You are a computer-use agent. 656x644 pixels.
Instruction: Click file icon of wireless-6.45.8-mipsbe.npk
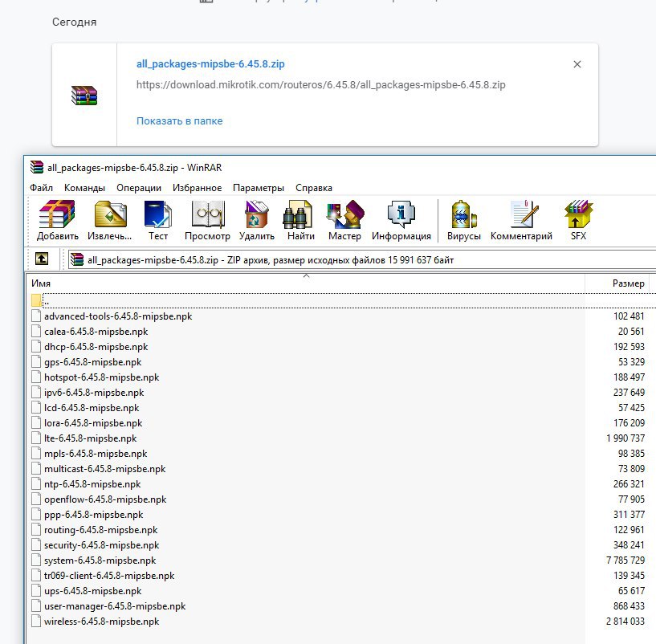coord(36,621)
